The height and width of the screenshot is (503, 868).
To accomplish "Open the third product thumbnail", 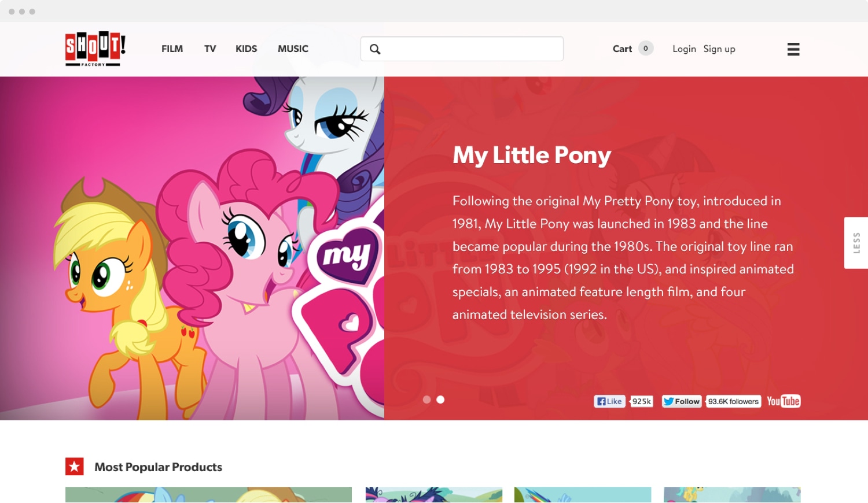I will click(x=583, y=495).
